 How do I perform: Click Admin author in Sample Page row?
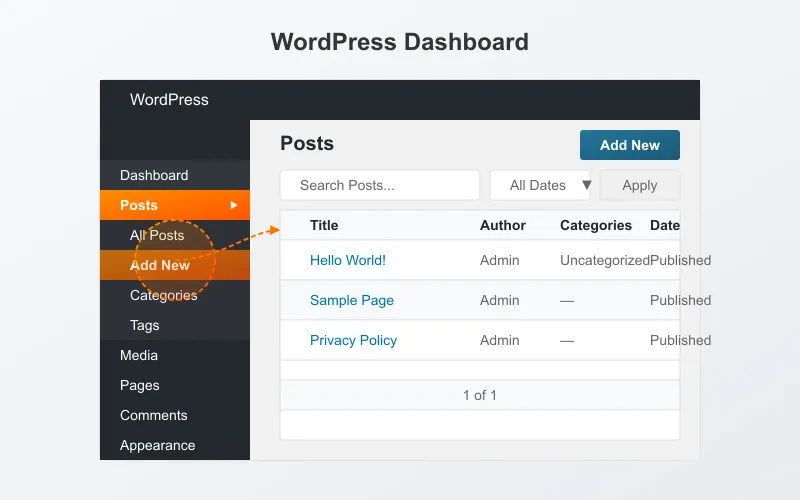point(499,300)
